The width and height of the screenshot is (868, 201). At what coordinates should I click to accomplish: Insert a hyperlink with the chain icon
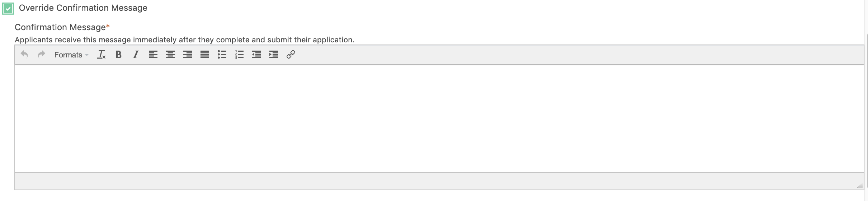pos(291,55)
